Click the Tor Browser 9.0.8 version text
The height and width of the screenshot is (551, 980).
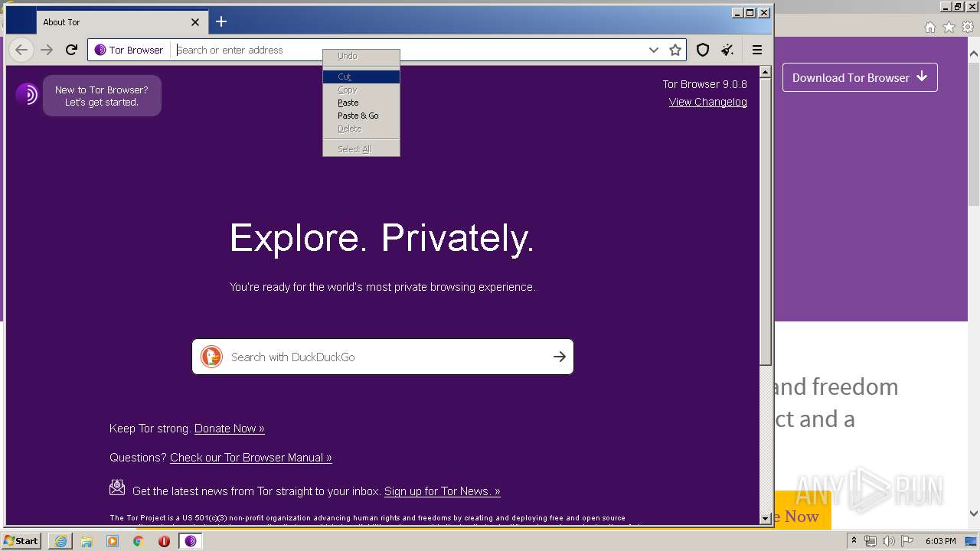pyautogui.click(x=705, y=84)
